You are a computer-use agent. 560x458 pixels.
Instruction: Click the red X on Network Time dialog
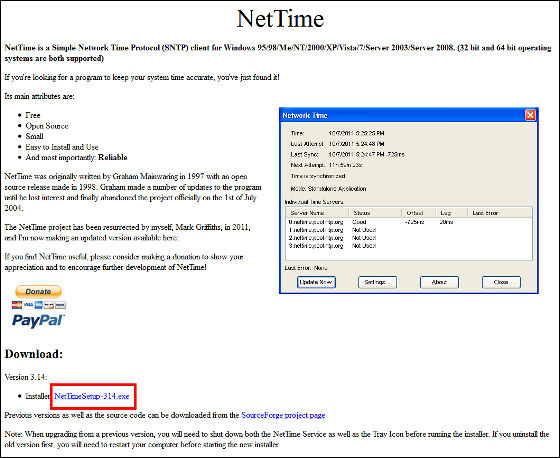[530, 115]
